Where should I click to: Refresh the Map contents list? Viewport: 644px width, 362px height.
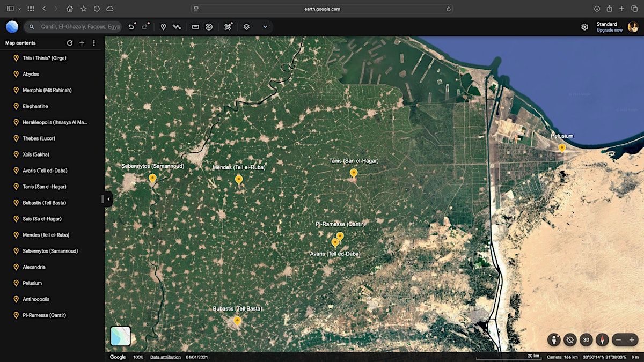click(69, 43)
